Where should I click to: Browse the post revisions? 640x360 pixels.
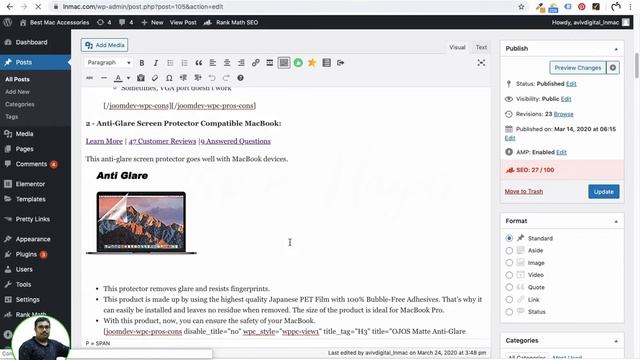[564, 114]
